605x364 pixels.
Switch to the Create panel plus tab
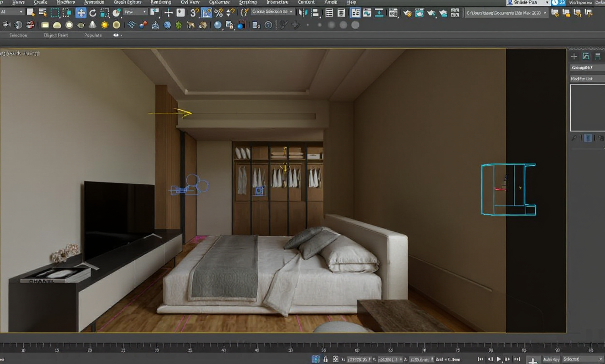coord(574,56)
